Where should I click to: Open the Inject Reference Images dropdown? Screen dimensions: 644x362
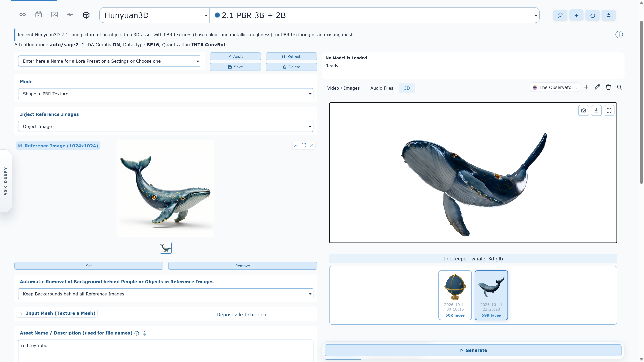pyautogui.click(x=166, y=126)
